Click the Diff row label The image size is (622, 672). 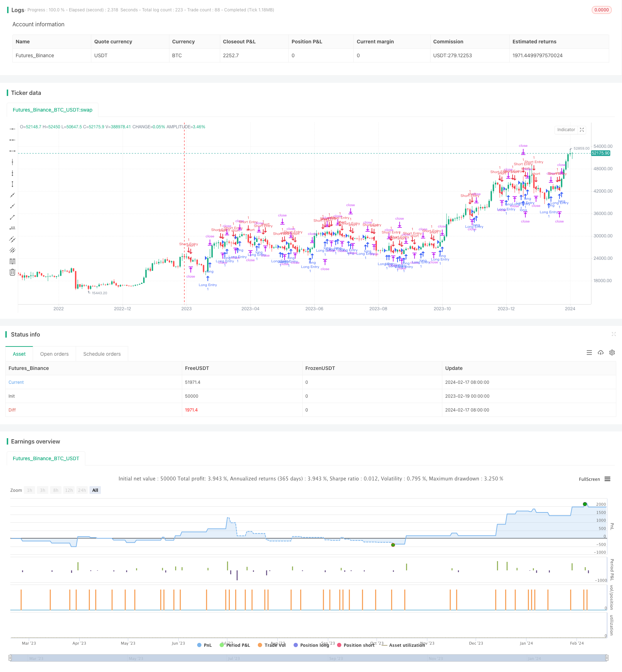click(12, 410)
